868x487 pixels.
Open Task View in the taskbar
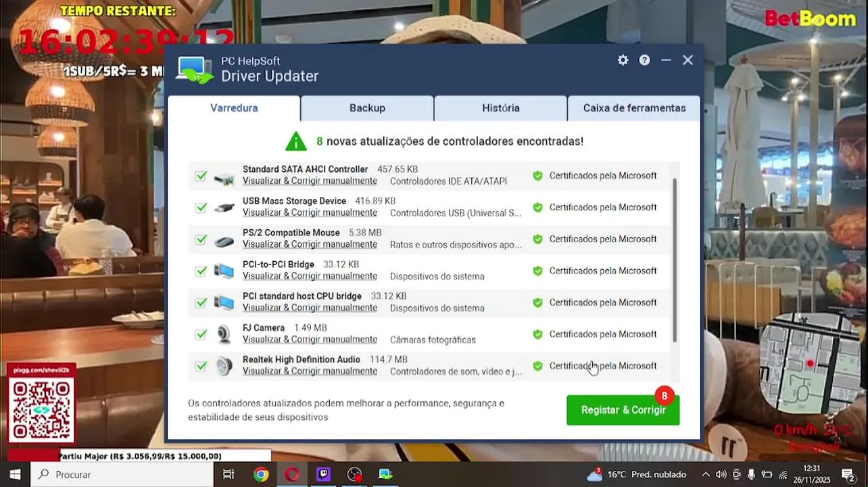click(228, 474)
